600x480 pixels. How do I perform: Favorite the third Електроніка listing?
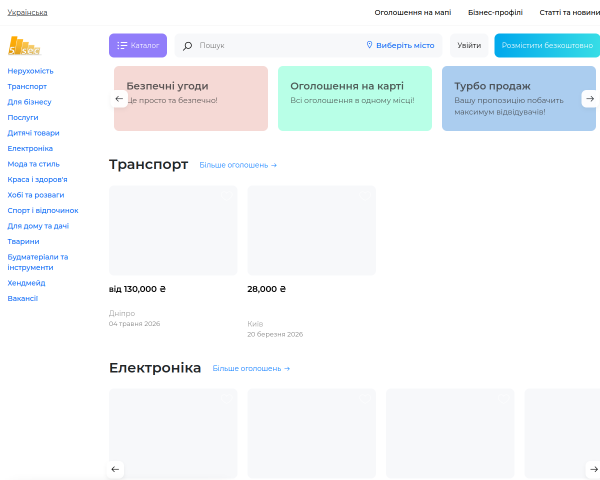(503, 399)
